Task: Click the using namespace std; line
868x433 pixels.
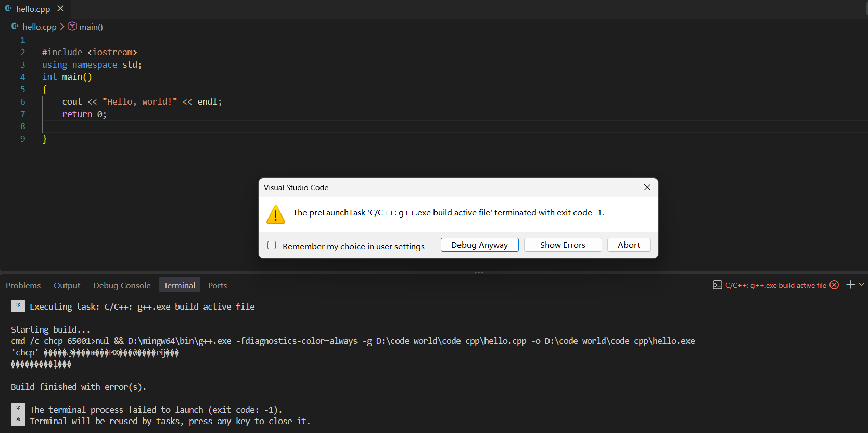Action: [x=92, y=65]
